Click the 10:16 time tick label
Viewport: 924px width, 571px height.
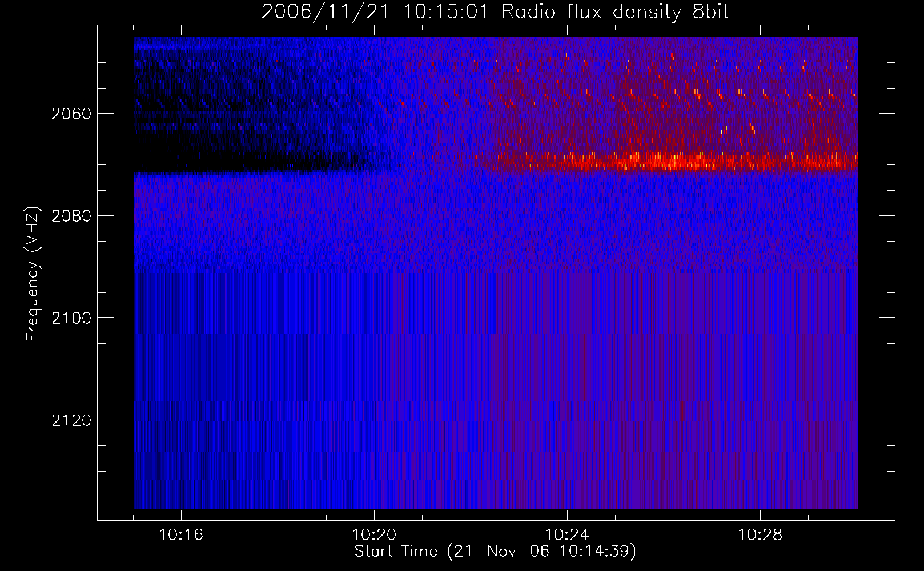click(181, 535)
